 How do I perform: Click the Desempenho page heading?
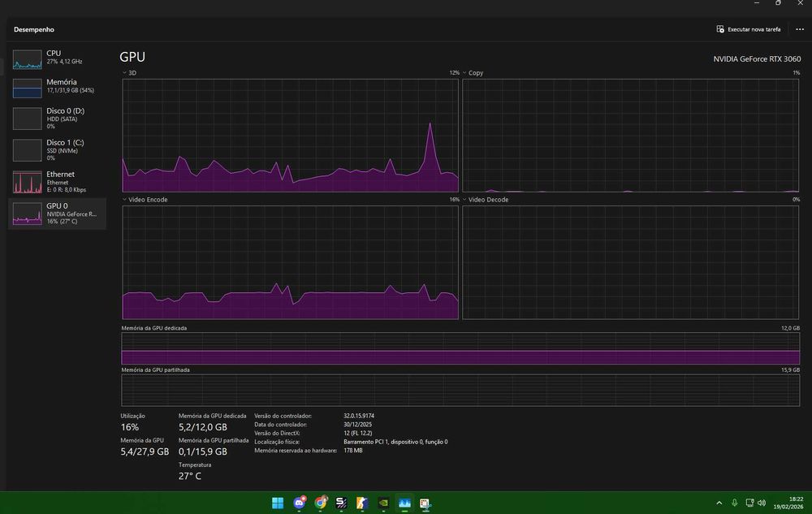pyautogui.click(x=33, y=29)
